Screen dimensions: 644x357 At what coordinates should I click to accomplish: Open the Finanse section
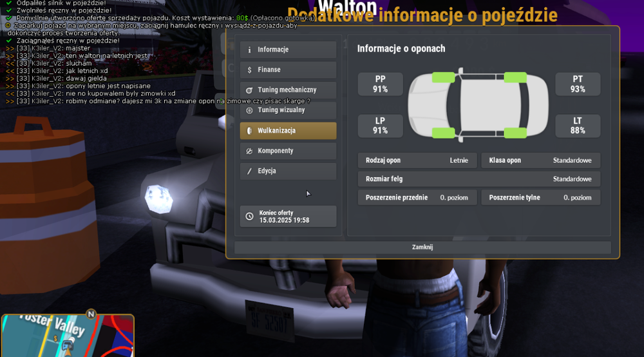288,70
